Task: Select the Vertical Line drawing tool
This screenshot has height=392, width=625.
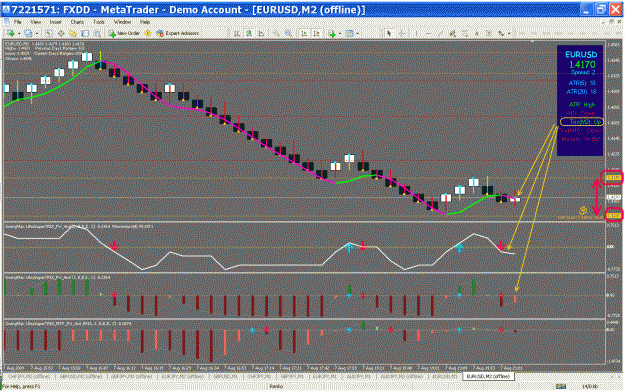Action: pos(416,33)
